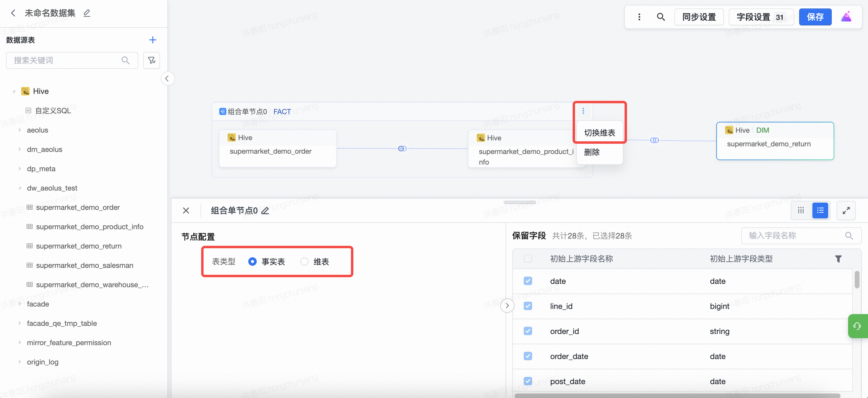Collapse the left data source sidebar

pyautogui.click(x=167, y=79)
